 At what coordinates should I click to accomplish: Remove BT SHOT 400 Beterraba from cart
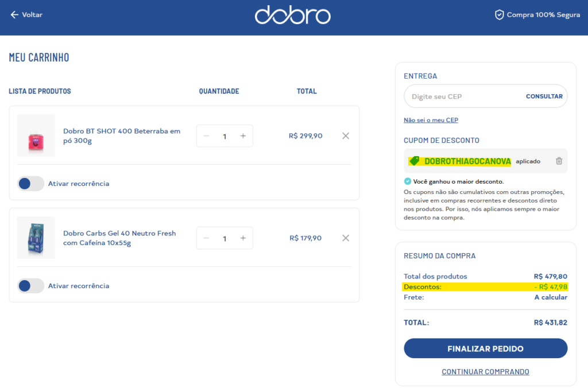(x=346, y=135)
